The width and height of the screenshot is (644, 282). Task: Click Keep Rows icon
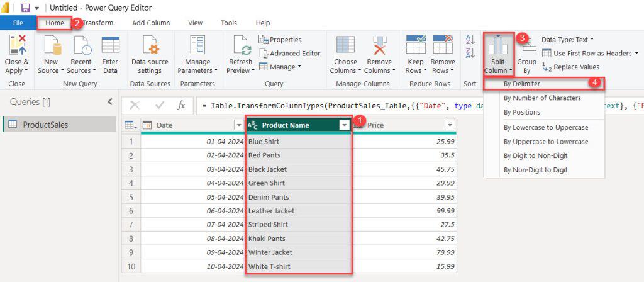pos(416,45)
